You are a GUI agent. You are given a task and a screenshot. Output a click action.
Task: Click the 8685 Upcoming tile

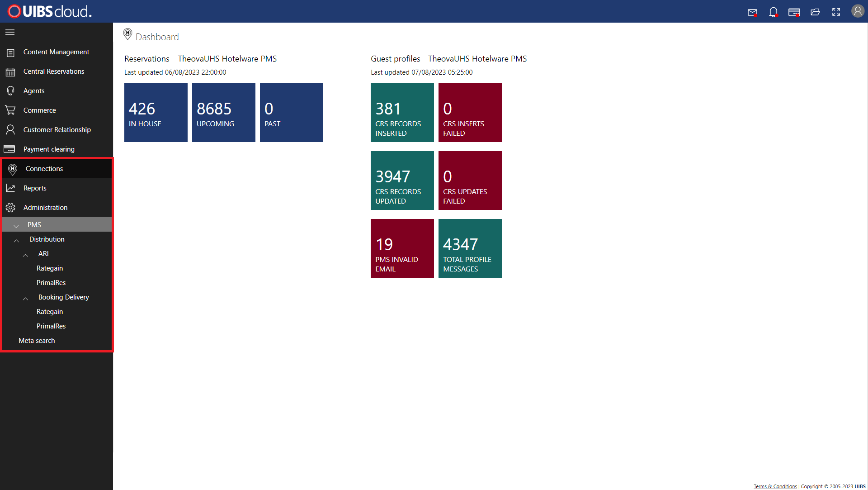224,113
